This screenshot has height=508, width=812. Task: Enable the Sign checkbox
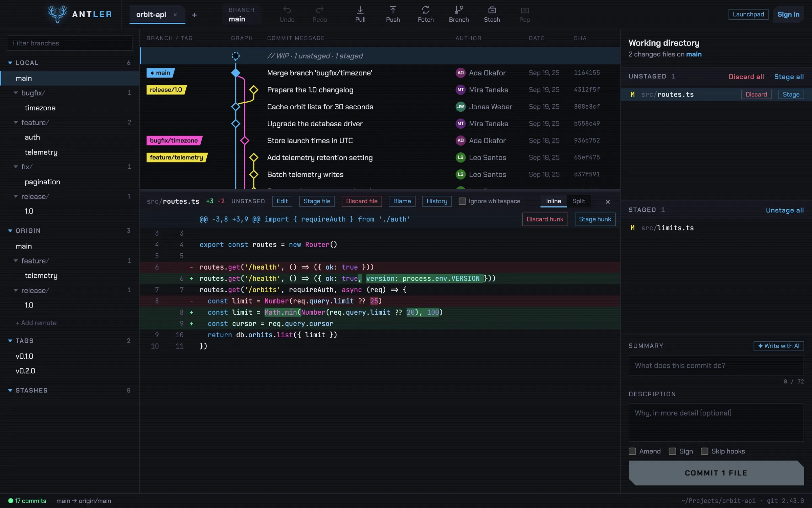pyautogui.click(x=672, y=451)
